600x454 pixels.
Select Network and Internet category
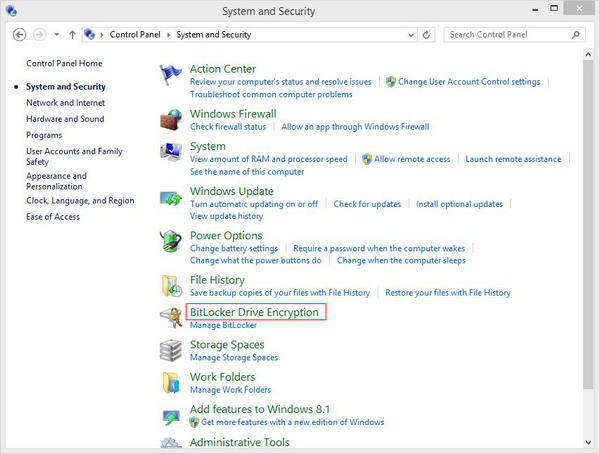pos(65,103)
